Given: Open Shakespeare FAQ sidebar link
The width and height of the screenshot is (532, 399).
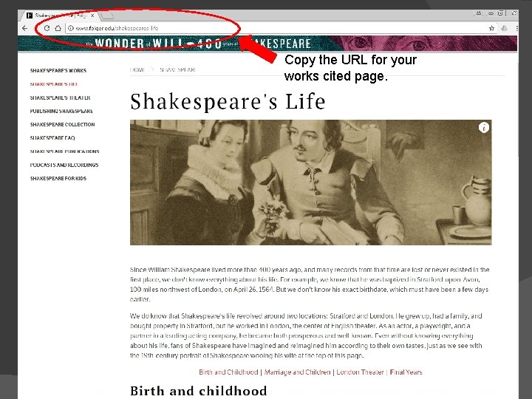Looking at the screenshot, I should 52,137.
